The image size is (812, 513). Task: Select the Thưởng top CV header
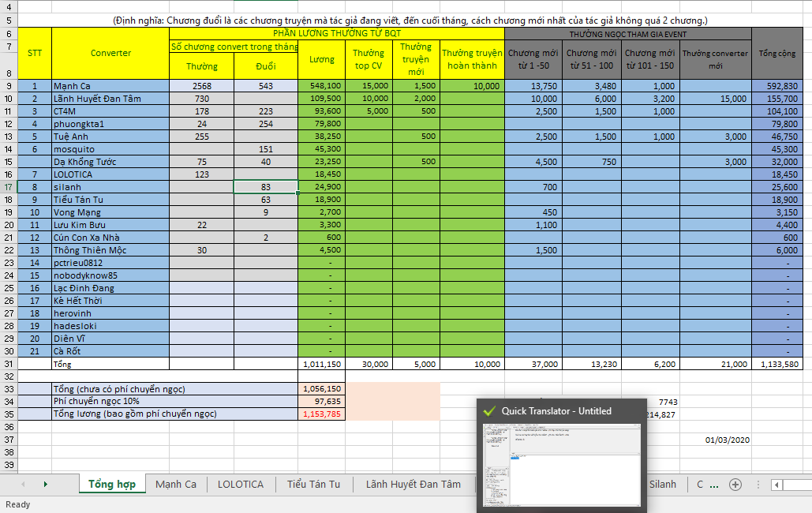pyautogui.click(x=369, y=60)
